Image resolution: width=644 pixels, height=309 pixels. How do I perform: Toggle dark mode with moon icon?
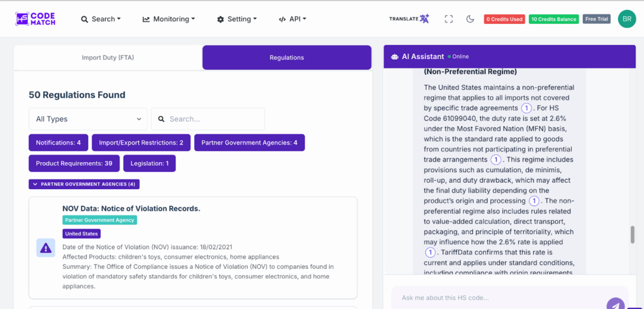(470, 19)
